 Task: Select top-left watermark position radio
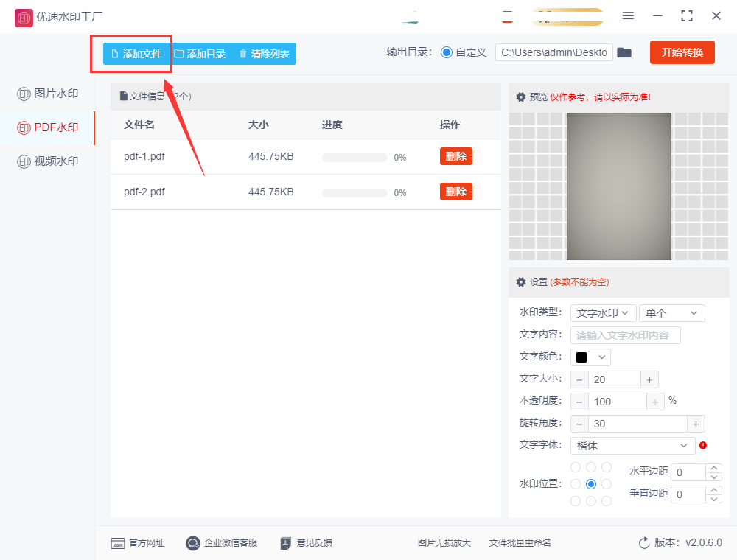(576, 467)
